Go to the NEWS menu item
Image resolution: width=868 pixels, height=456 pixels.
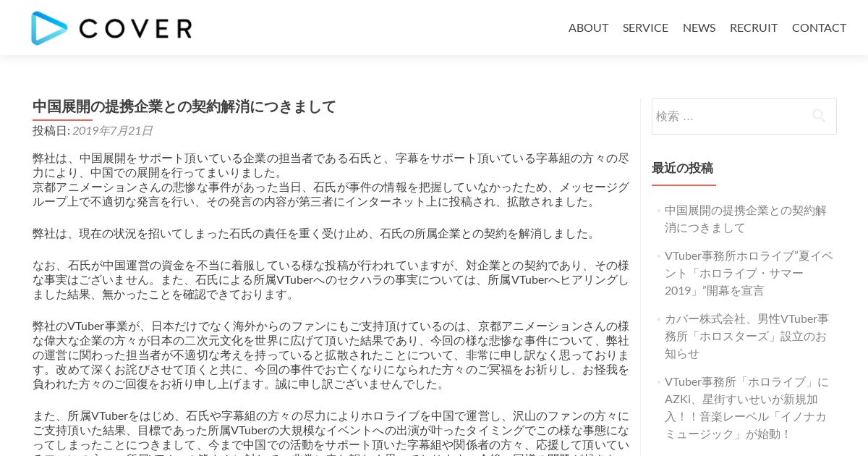699,28
